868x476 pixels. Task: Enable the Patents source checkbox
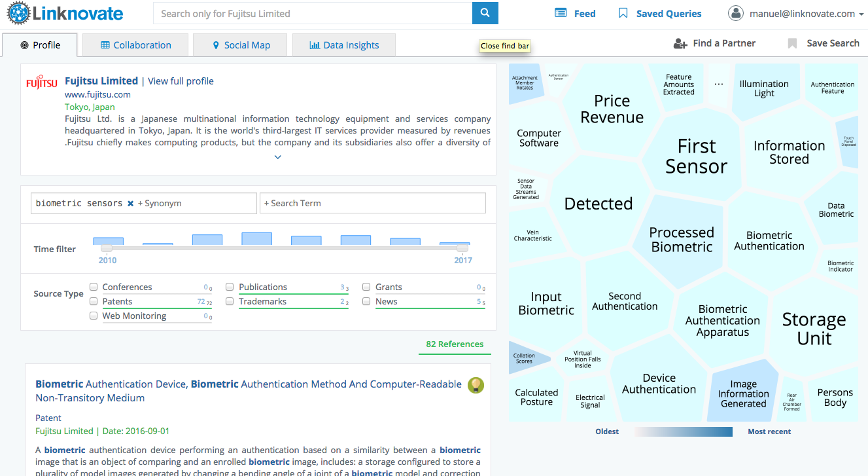tap(94, 302)
